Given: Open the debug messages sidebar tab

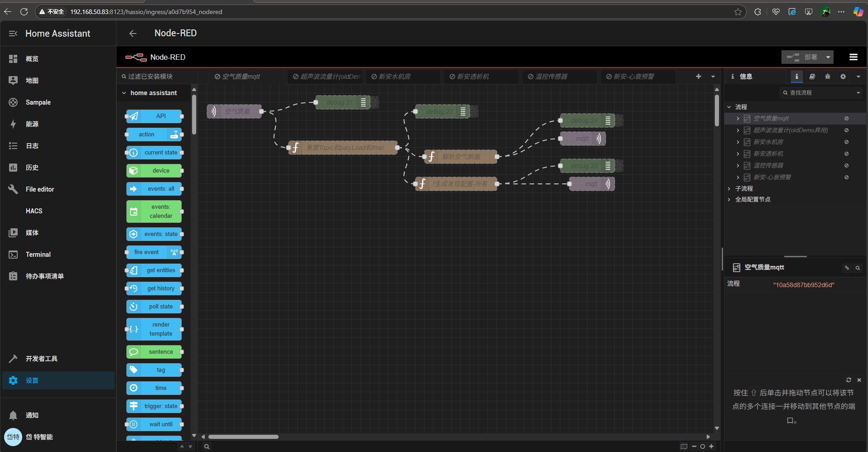Looking at the screenshot, I should pyautogui.click(x=827, y=77).
